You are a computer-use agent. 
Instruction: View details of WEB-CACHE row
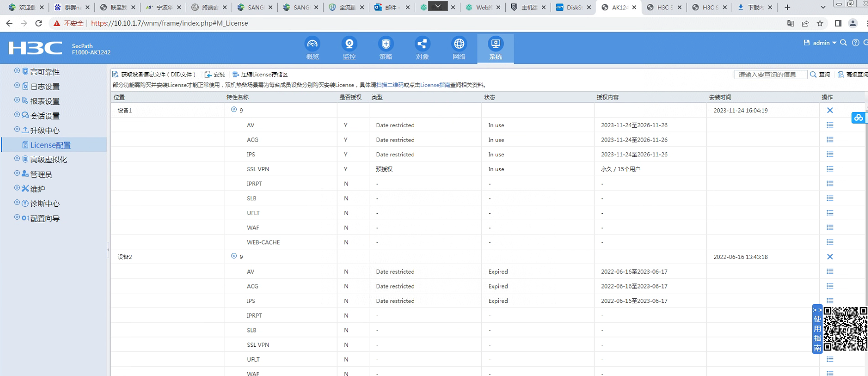[x=830, y=242]
